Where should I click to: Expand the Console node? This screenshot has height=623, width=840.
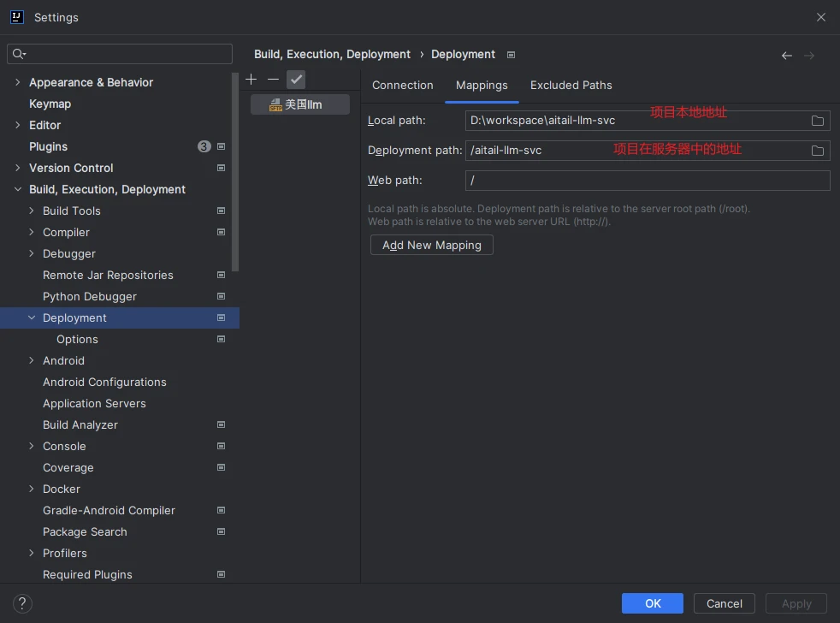click(x=31, y=446)
